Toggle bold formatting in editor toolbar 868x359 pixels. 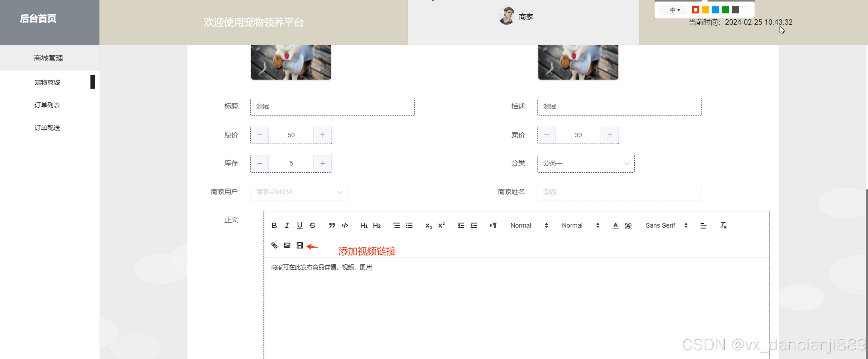(274, 225)
